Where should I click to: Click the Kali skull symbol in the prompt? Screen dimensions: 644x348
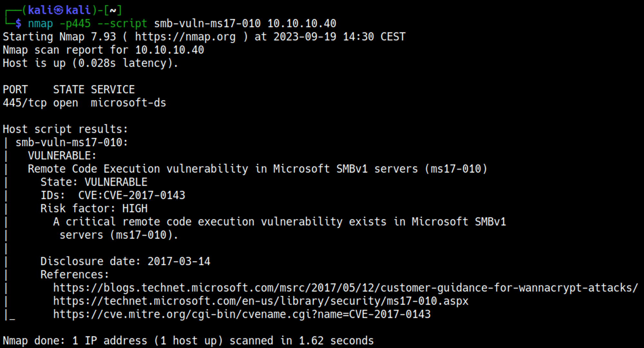[x=59, y=10]
